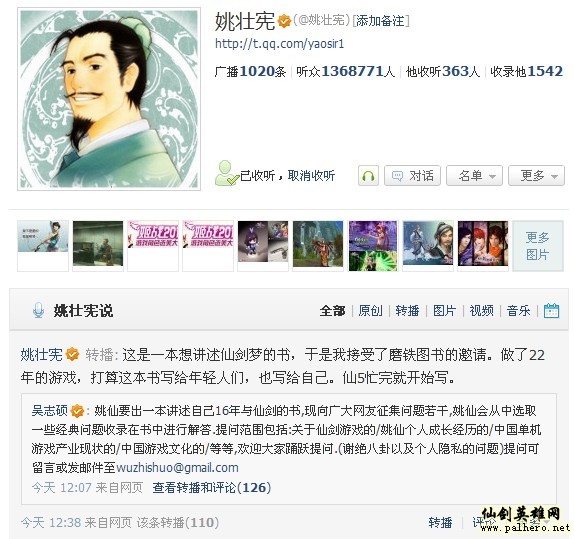Screen dimensions: 574x539
Task: Open profile link t.qq.com/yaosir1
Action: [x=279, y=44]
